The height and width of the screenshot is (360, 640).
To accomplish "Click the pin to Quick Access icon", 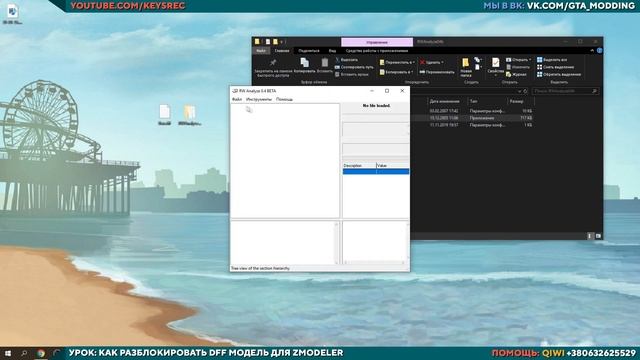I will (273, 62).
